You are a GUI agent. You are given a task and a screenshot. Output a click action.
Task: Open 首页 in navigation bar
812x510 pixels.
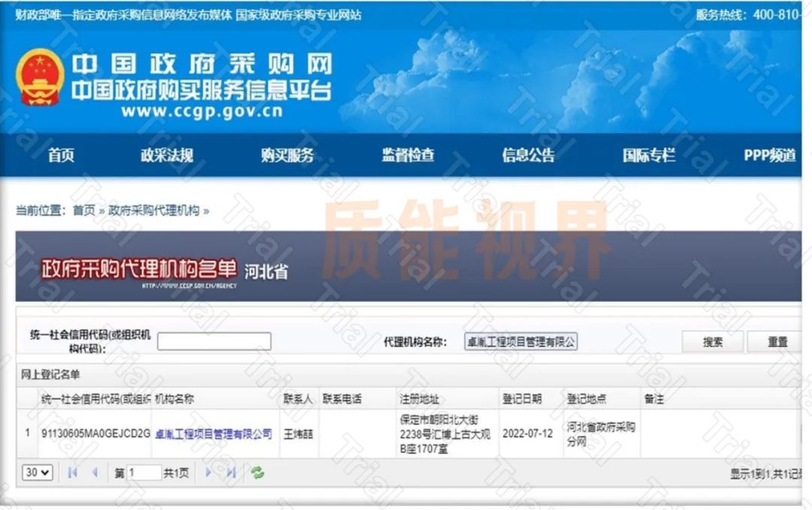pyautogui.click(x=61, y=155)
